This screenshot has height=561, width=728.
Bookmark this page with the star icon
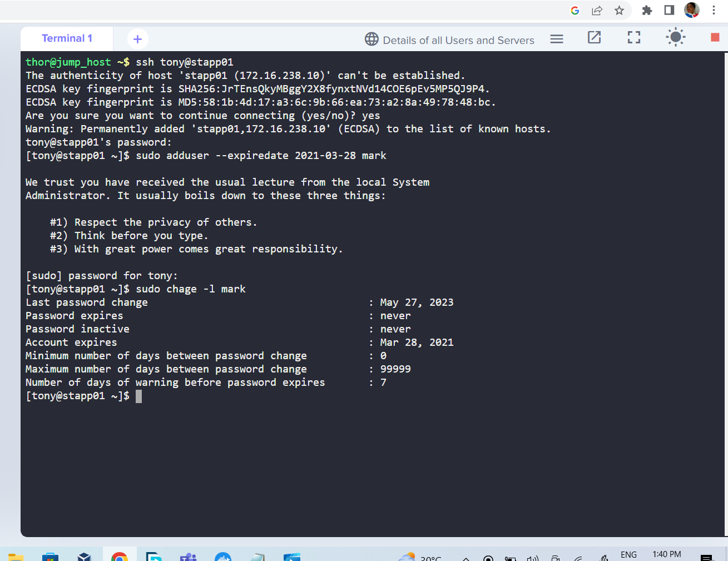[x=619, y=10]
